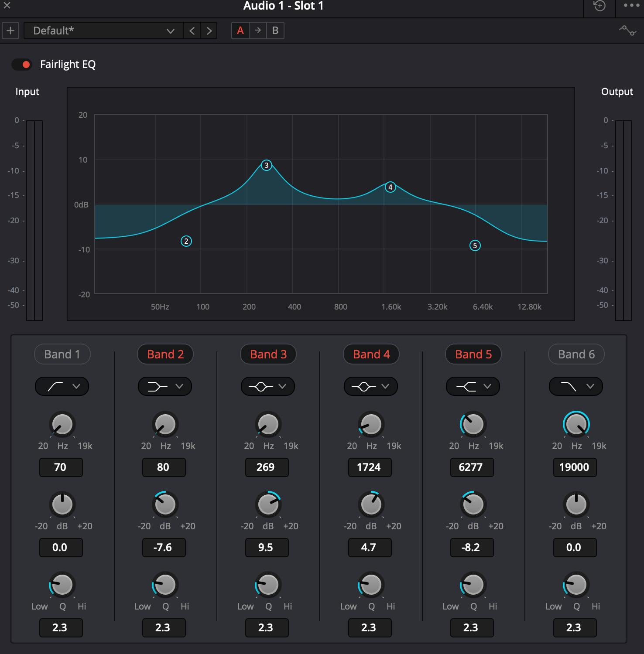Click the automation curve icon at top right
The height and width of the screenshot is (654, 644).
627,31
